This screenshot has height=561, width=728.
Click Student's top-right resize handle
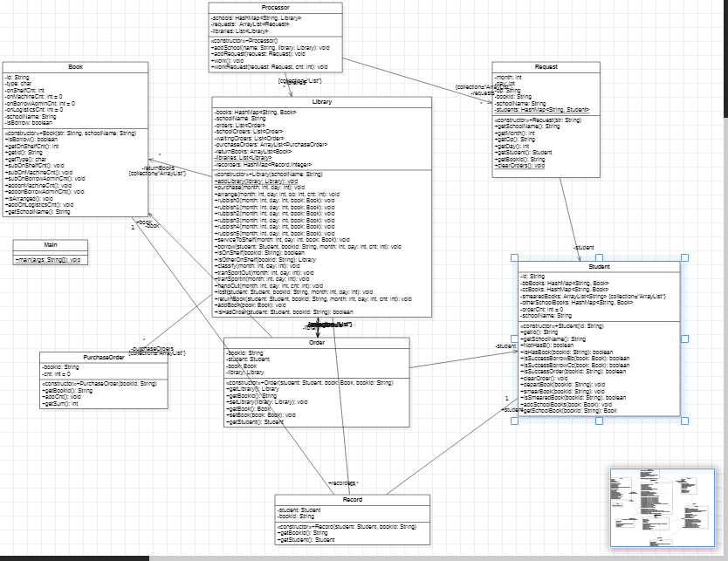pyautogui.click(x=684, y=258)
